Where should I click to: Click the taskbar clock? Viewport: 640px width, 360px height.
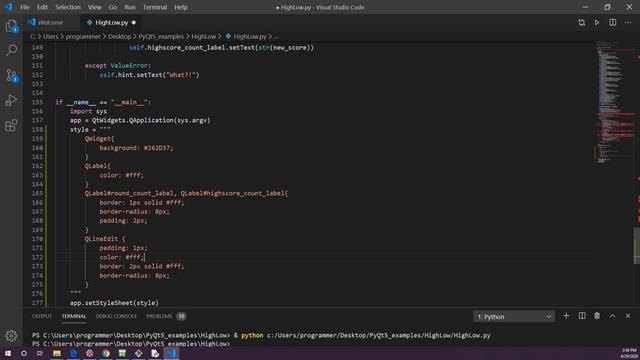coord(629,353)
